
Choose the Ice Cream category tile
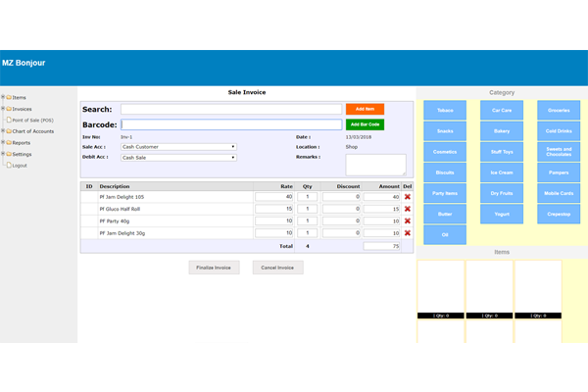coord(501,172)
